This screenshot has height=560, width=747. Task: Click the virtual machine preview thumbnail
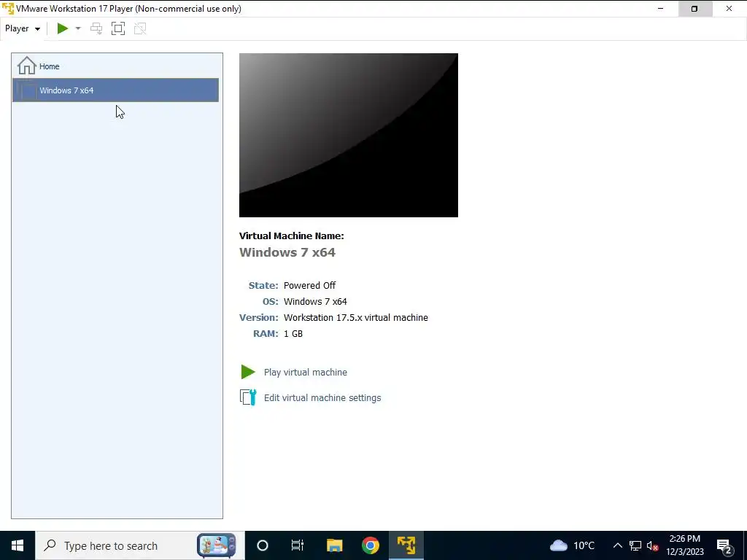tap(348, 135)
